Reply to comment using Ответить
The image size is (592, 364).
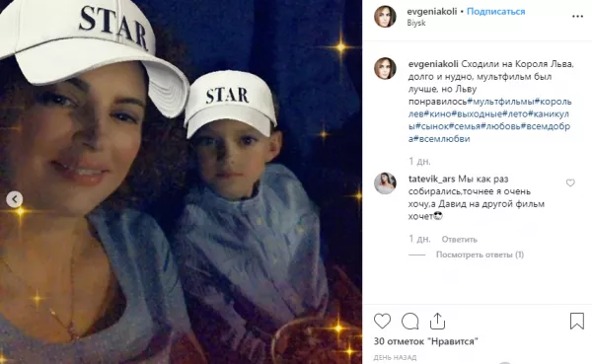pyautogui.click(x=459, y=240)
